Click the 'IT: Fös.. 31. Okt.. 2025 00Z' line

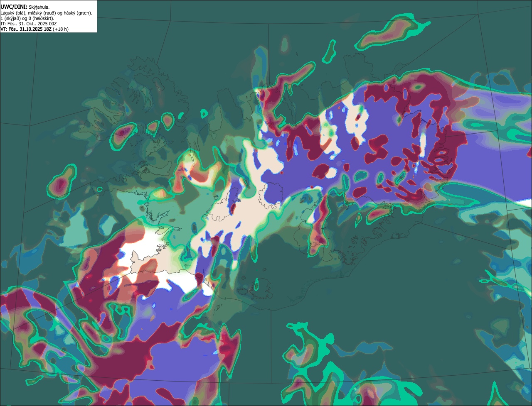coord(28,24)
